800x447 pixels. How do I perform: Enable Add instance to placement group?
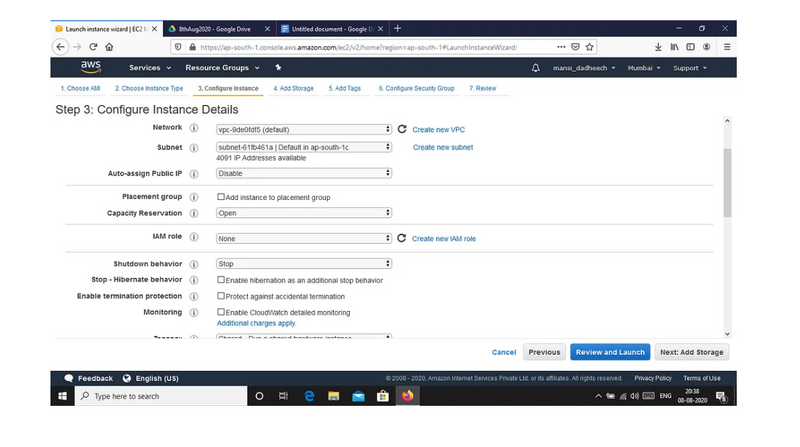(x=221, y=197)
